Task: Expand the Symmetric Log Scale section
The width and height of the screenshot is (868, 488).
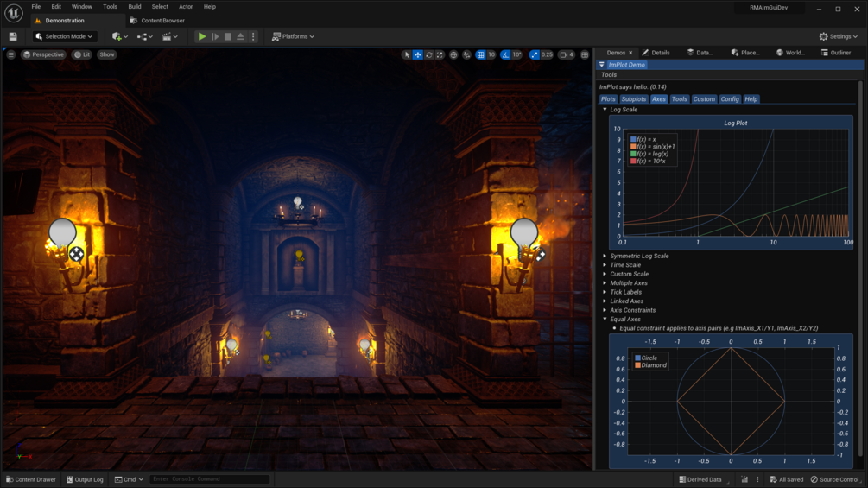Action: coord(605,257)
